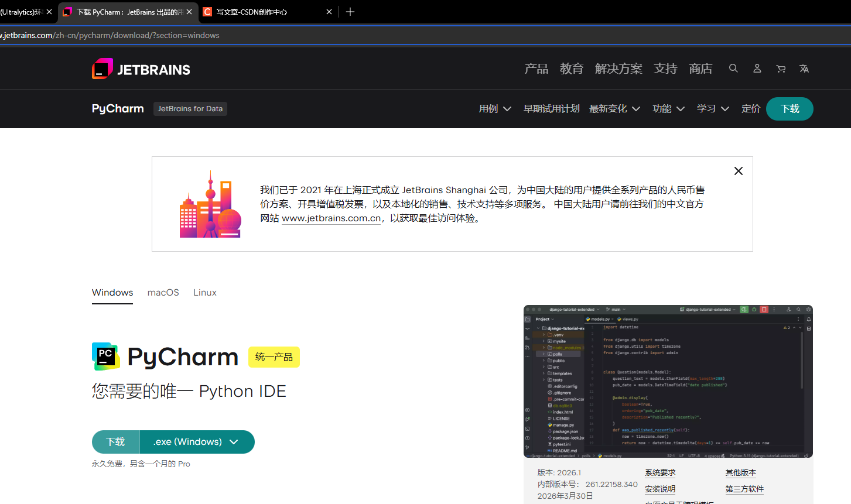The image size is (851, 504).
Task: Open the user account icon
Action: pos(757,68)
